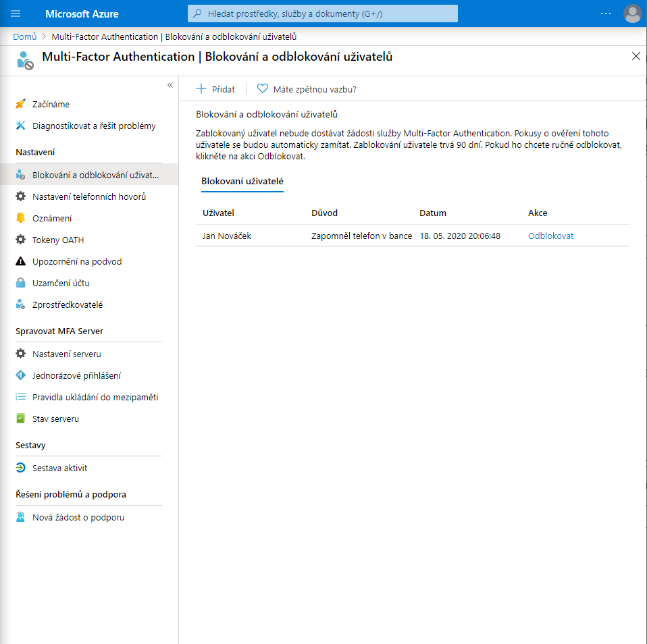Click the Sestava aktivit report icon
The height and width of the screenshot is (644, 647).
(20, 468)
